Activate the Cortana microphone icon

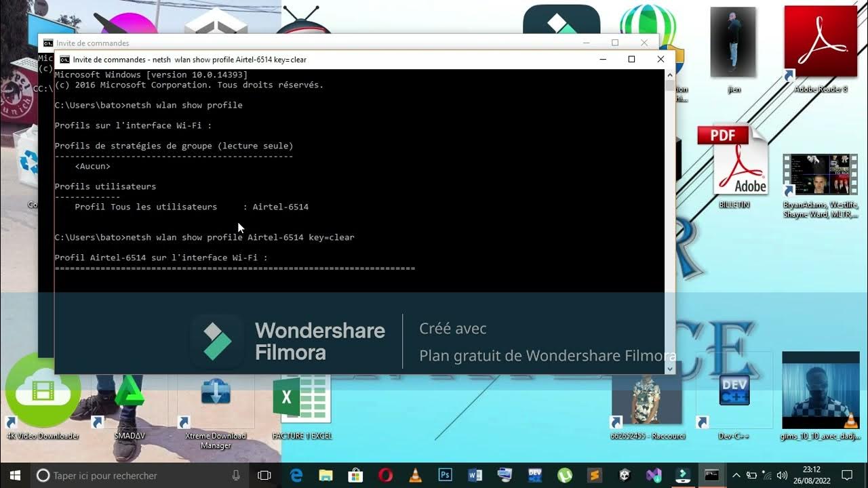[x=236, y=475]
